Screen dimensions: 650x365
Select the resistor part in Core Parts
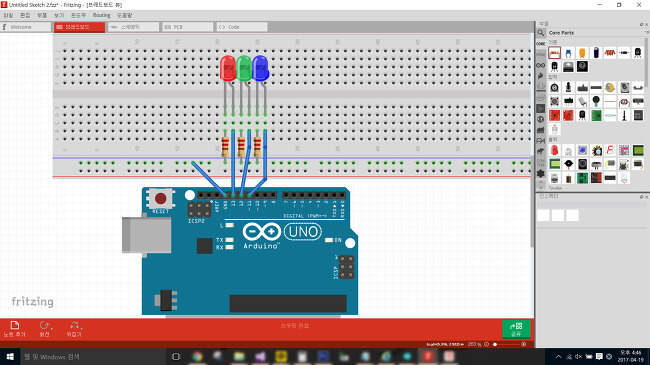click(554, 53)
